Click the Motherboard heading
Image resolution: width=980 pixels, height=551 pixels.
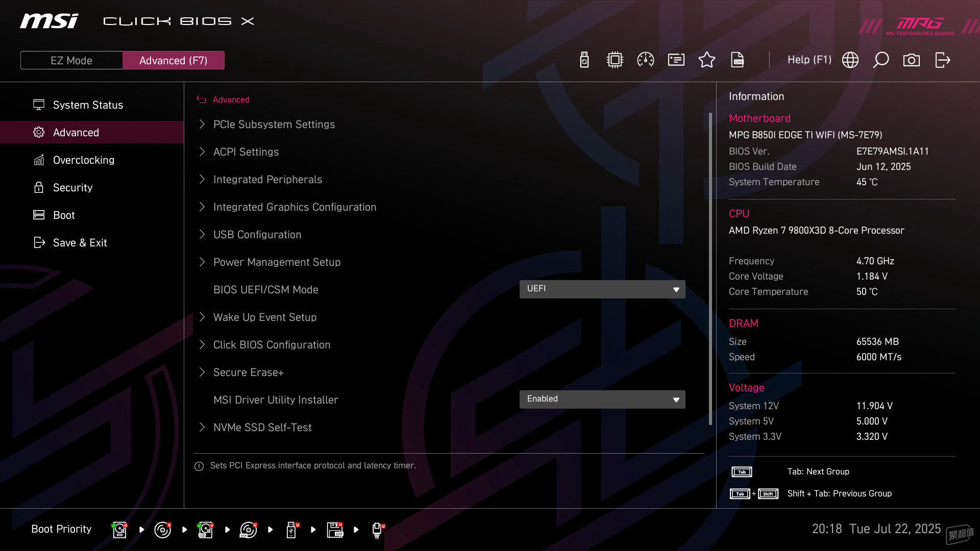coord(759,118)
